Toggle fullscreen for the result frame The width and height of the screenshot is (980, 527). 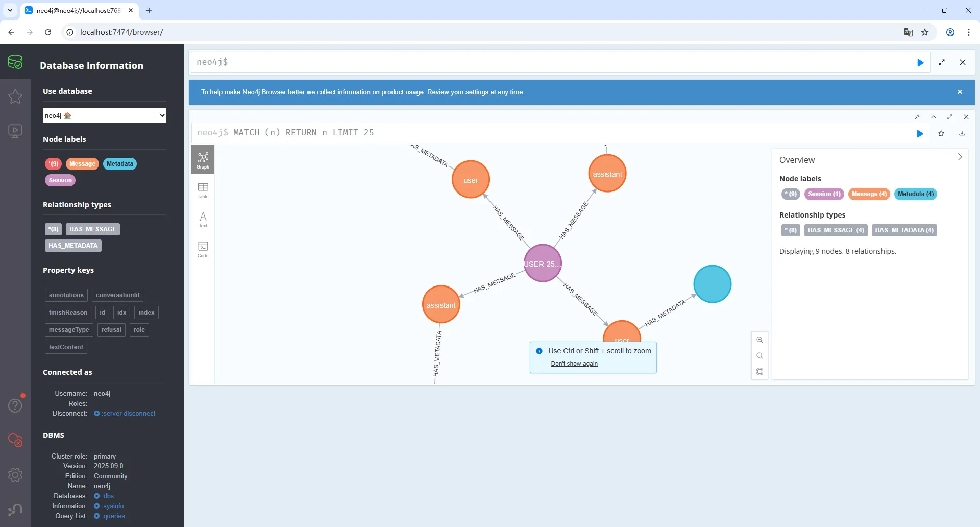[x=950, y=117]
